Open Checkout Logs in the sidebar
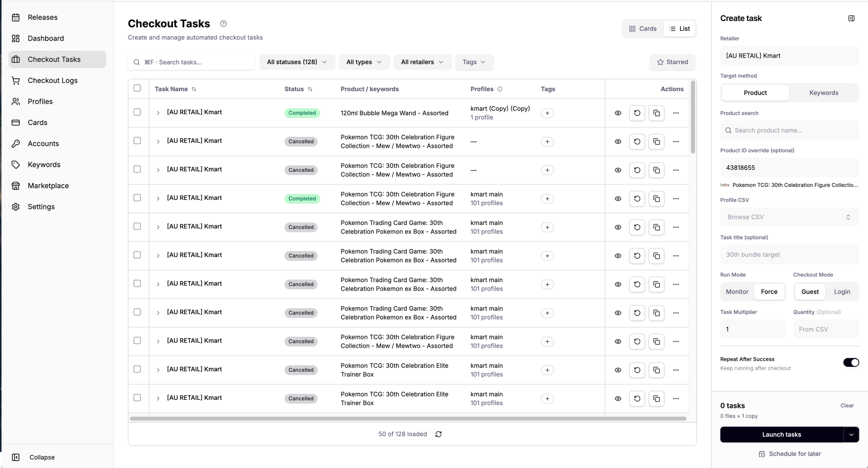The image size is (868, 468). coord(58,81)
